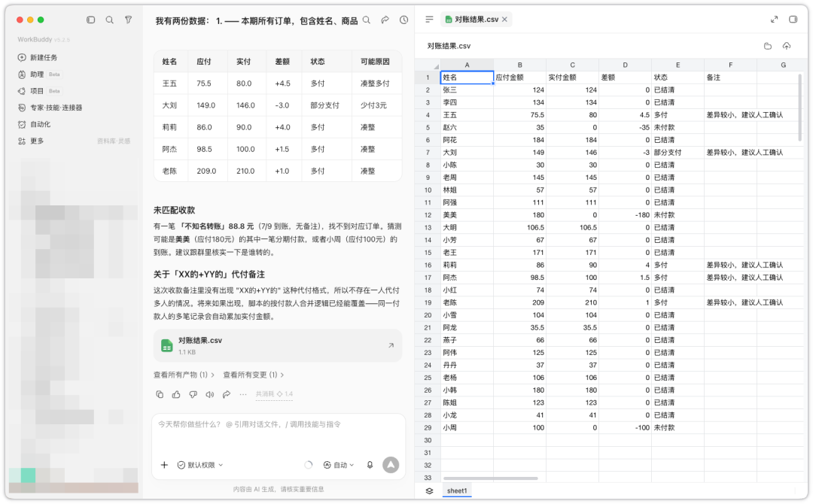Image resolution: width=813 pixels, height=504 pixels.
Task: Open the 自动 mode dropdown
Action: [x=339, y=465]
